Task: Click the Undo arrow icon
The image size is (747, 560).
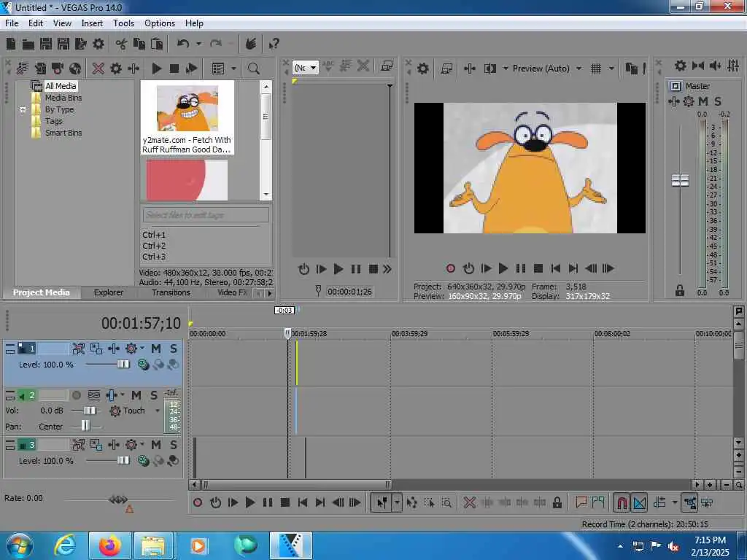Action: click(182, 44)
